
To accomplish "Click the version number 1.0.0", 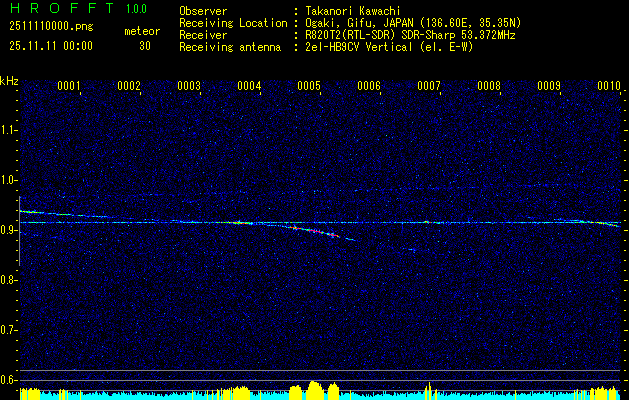I will 136,9.
